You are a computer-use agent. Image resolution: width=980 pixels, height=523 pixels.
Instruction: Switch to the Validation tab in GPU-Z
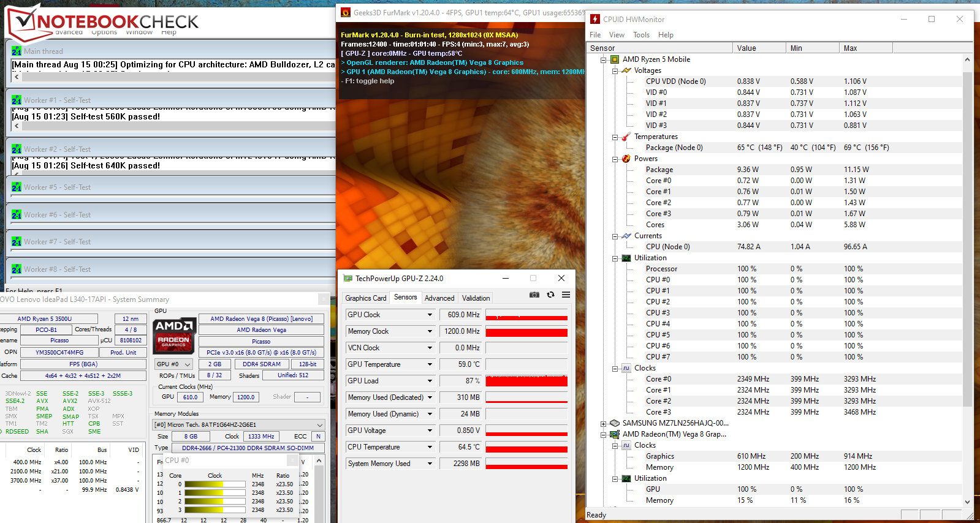click(476, 298)
